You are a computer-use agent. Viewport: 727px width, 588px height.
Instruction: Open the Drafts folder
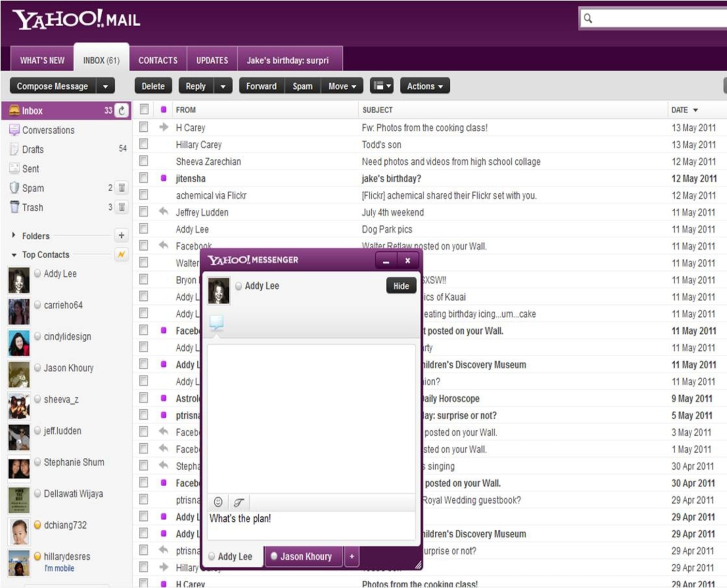[33, 149]
